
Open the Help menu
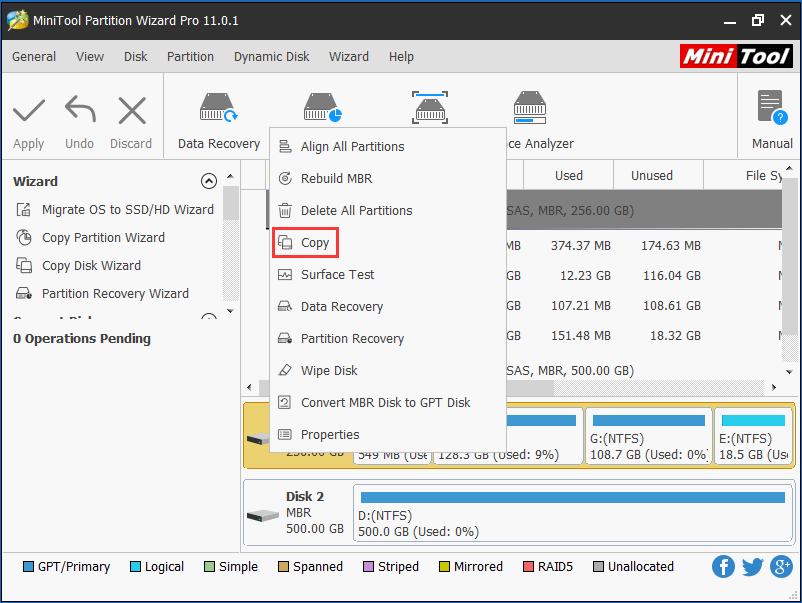[x=401, y=56]
